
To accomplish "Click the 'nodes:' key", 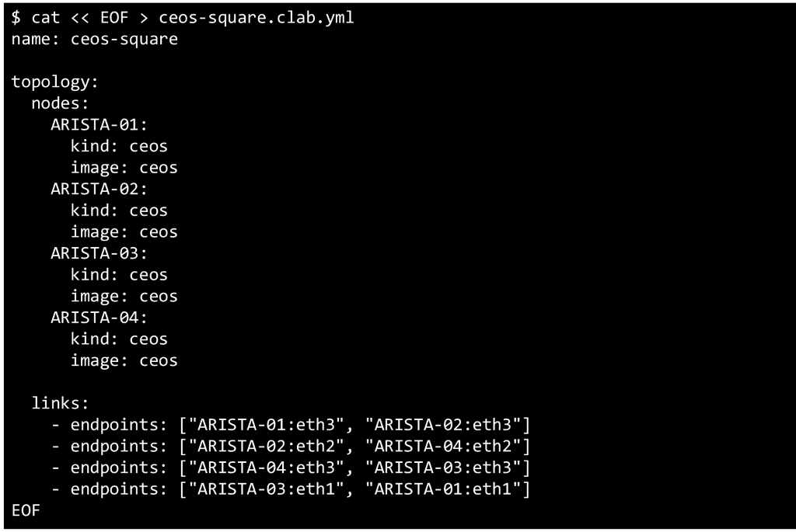I will tap(60, 103).
